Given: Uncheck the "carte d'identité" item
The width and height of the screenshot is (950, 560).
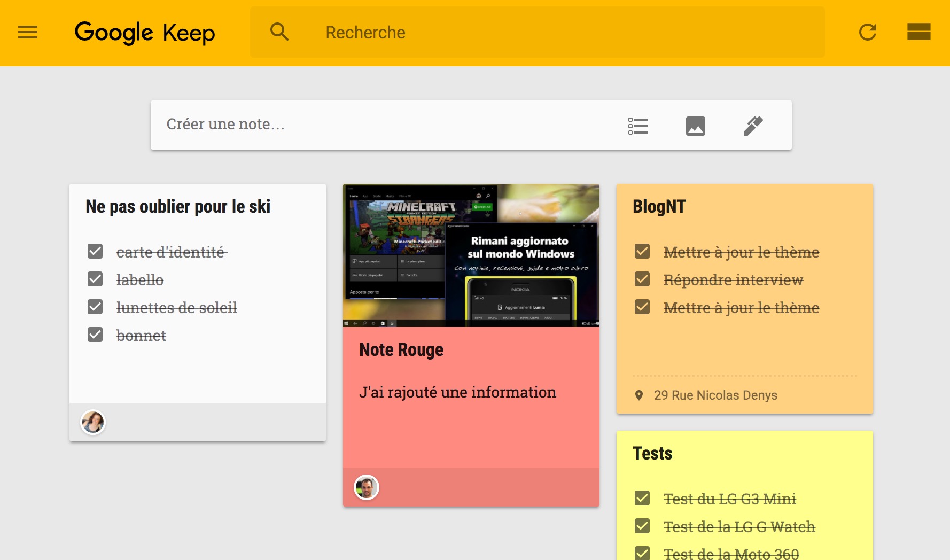Looking at the screenshot, I should (x=95, y=251).
